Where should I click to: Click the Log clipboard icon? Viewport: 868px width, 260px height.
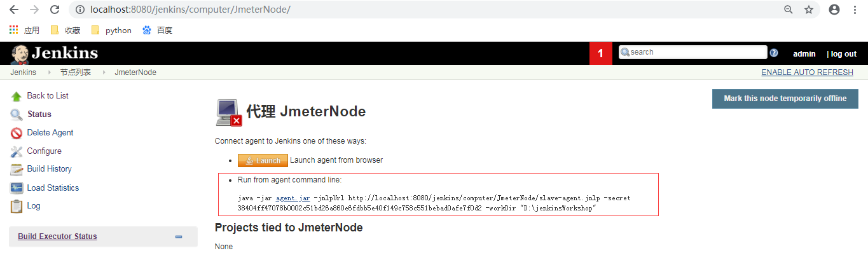click(x=17, y=206)
